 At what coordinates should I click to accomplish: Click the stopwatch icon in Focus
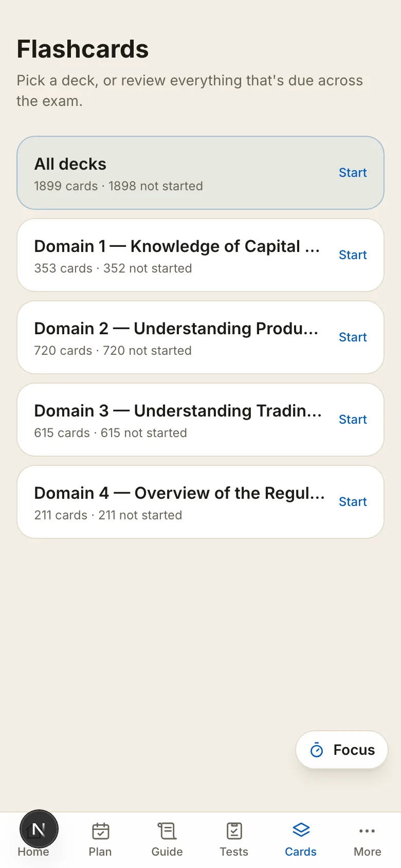pos(317,750)
